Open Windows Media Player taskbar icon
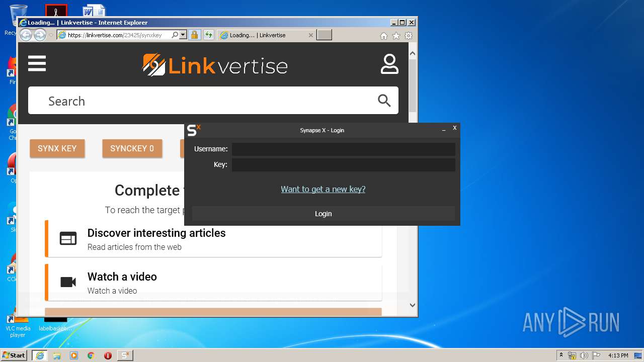Screen dimensions: 644x362 (74, 355)
